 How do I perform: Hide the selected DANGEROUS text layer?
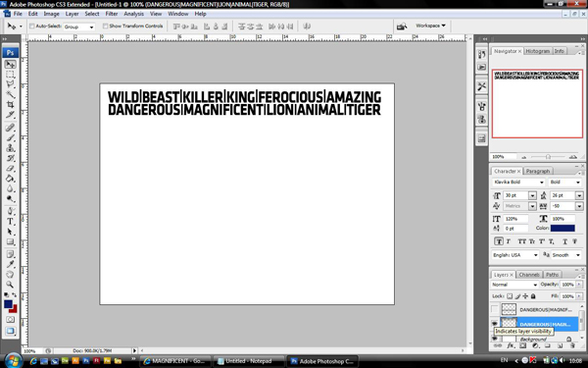[x=495, y=323]
